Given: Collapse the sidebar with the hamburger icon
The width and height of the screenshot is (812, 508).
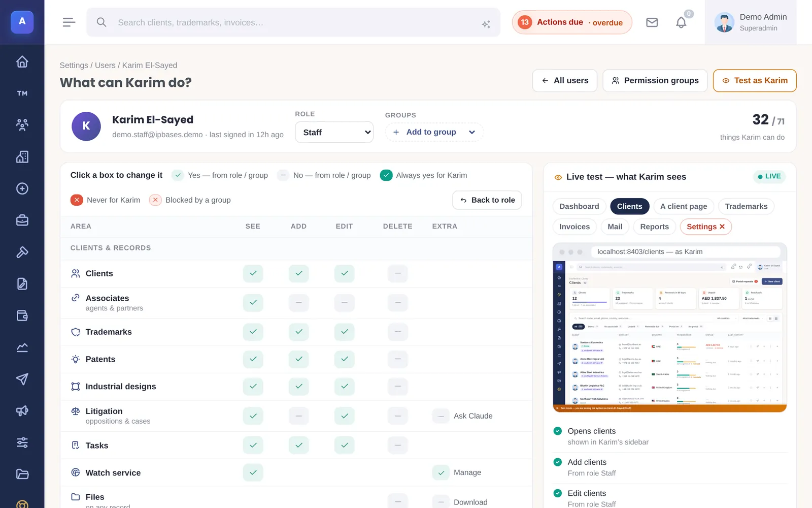Looking at the screenshot, I should pyautogui.click(x=69, y=22).
